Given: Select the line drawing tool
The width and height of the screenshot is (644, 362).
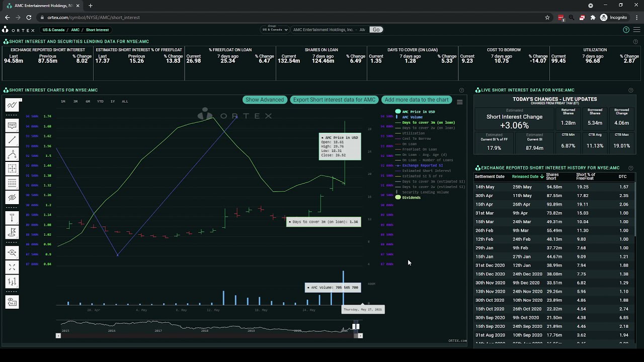Looking at the screenshot, I should [x=12, y=140].
